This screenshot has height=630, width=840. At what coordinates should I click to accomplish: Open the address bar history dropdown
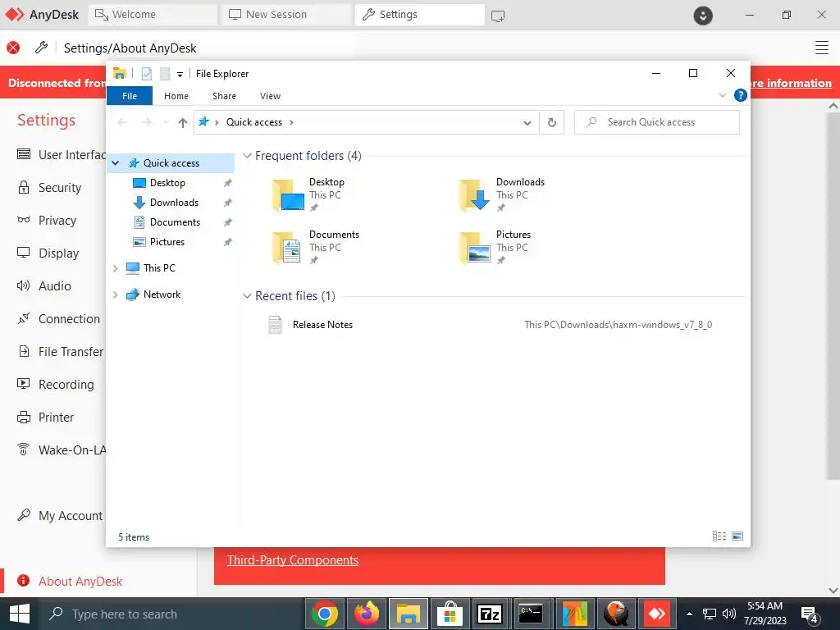[527, 123]
